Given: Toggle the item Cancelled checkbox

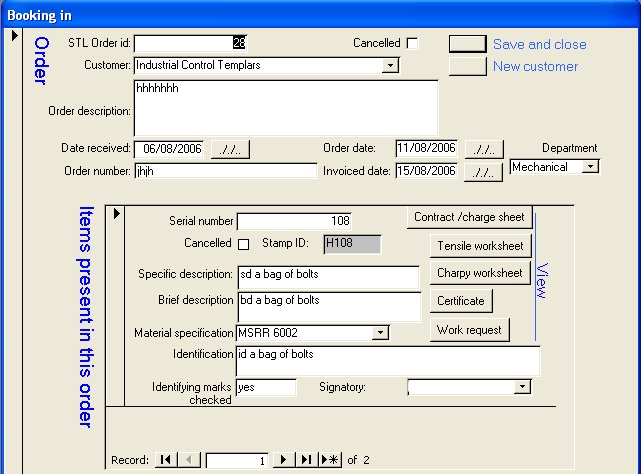Looking at the screenshot, I should (x=243, y=243).
